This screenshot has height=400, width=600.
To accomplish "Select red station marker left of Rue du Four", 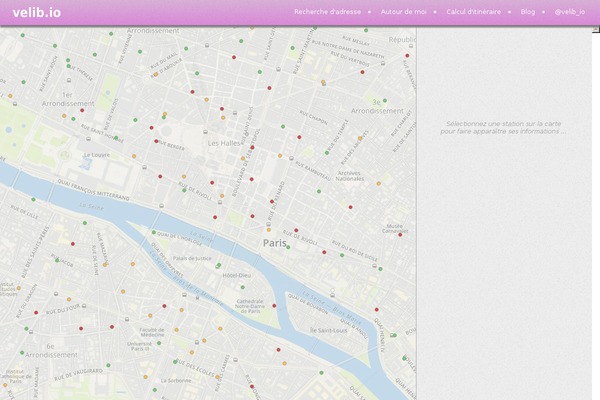I will tap(36, 312).
